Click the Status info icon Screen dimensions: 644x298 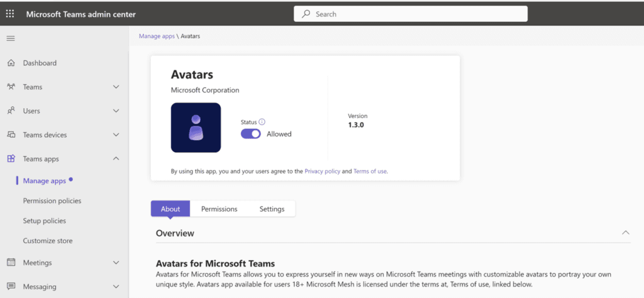click(x=262, y=122)
